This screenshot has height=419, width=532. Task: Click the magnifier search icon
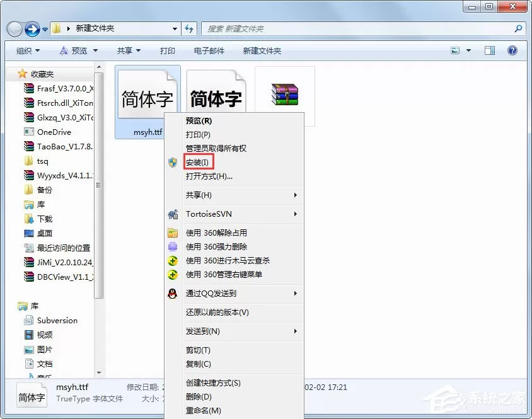[518, 29]
